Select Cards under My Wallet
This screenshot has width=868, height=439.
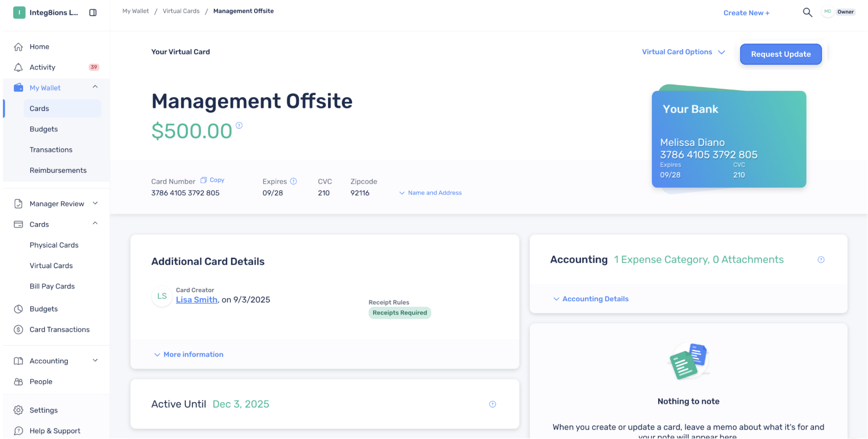click(62, 108)
